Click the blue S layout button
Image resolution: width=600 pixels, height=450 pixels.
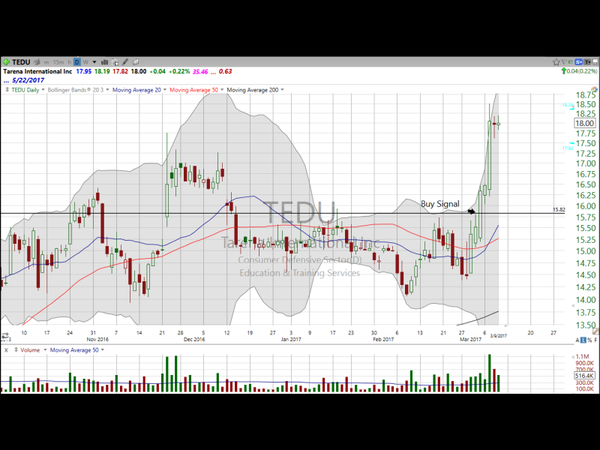tap(579, 62)
